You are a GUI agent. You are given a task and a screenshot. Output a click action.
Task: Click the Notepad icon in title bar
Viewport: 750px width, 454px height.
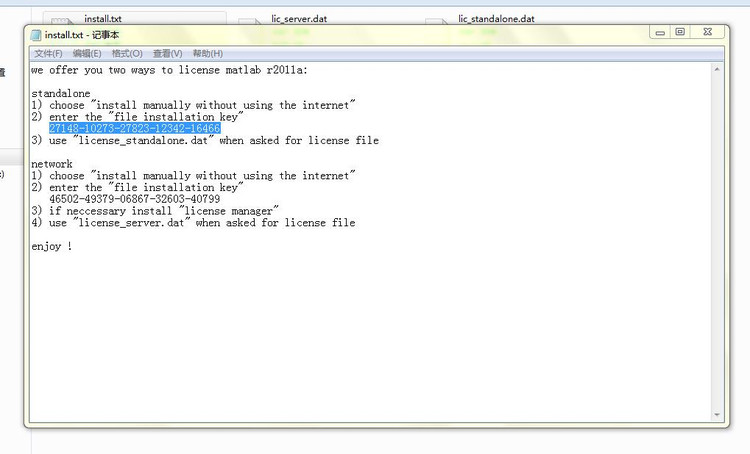pyautogui.click(x=36, y=35)
